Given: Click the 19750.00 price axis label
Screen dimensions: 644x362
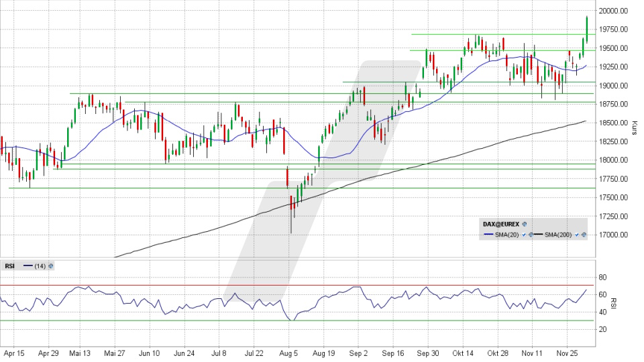Looking at the screenshot, I should coord(613,29).
